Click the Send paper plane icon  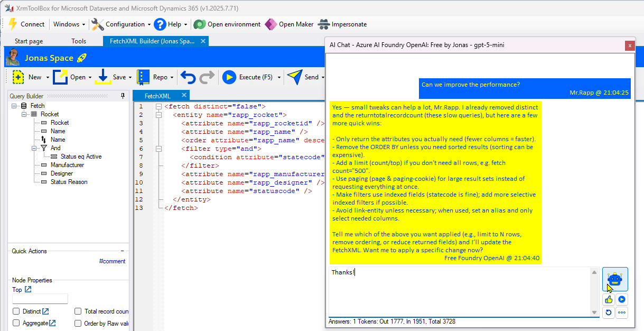[295, 77]
